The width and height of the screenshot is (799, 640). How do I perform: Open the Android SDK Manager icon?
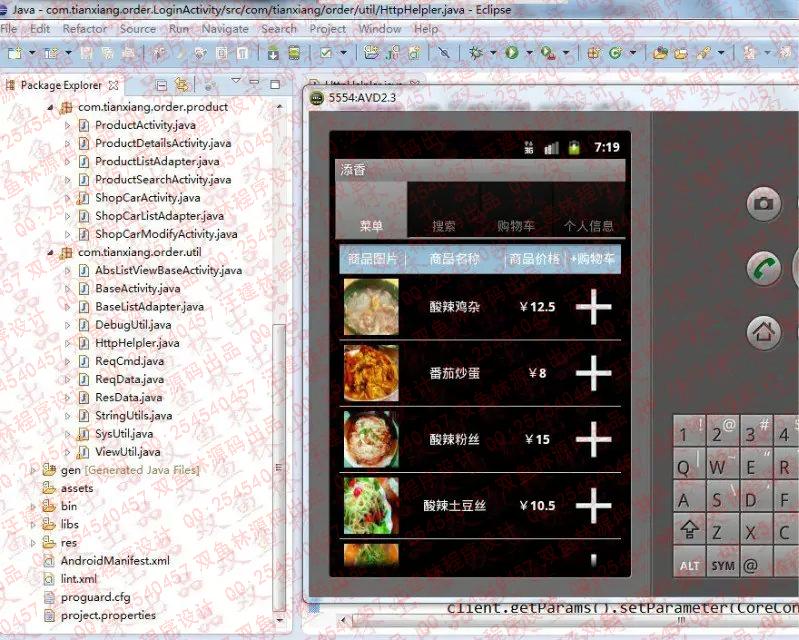pos(273,52)
